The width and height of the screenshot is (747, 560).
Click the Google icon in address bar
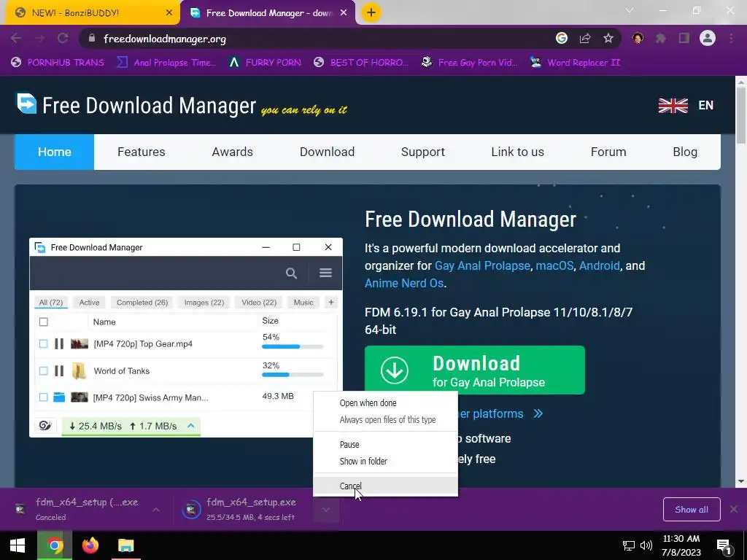click(562, 39)
